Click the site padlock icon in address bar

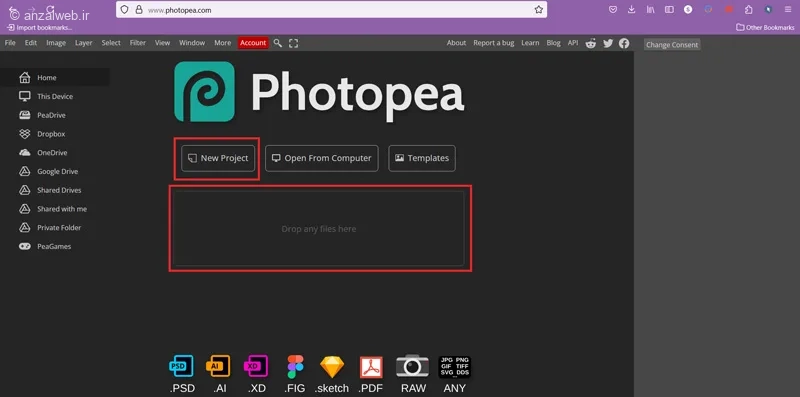pyautogui.click(x=139, y=10)
